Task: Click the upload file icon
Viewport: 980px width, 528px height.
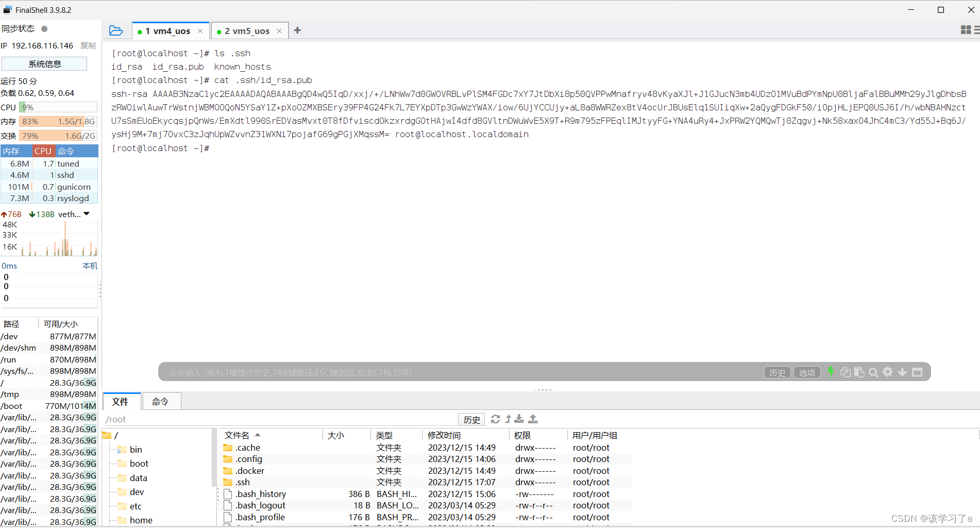Action: (533, 419)
